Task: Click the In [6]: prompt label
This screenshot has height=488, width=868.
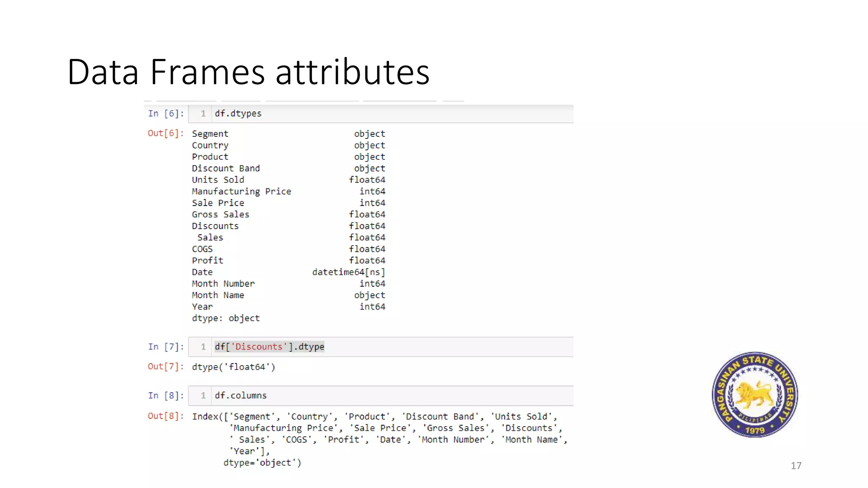Action: point(166,114)
